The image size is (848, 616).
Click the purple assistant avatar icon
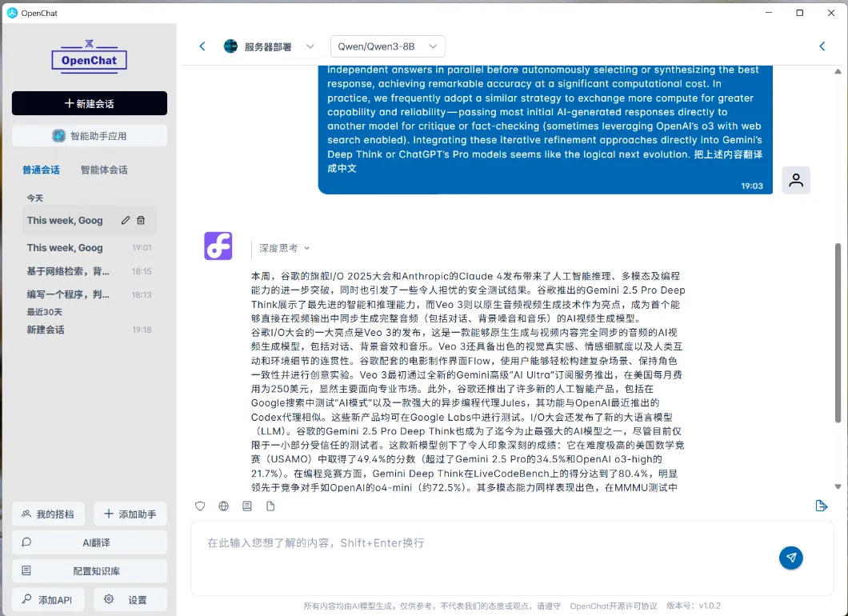[218, 246]
